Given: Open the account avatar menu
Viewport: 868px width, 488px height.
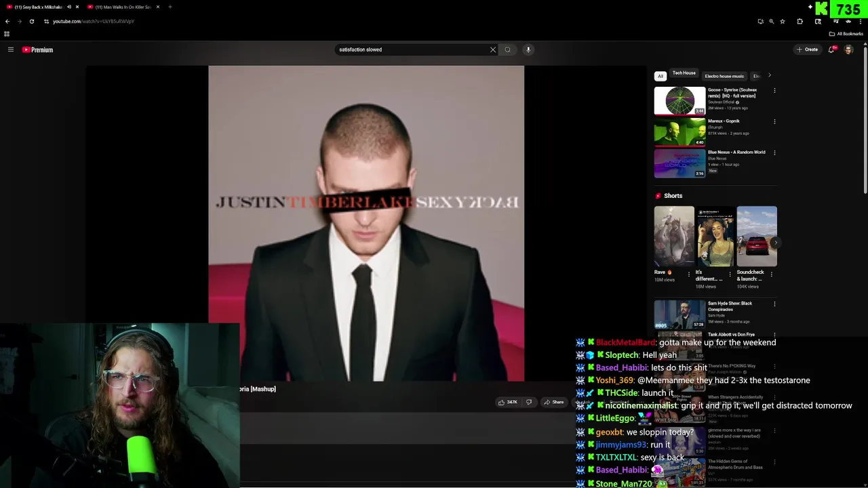Looking at the screenshot, I should click(848, 49).
